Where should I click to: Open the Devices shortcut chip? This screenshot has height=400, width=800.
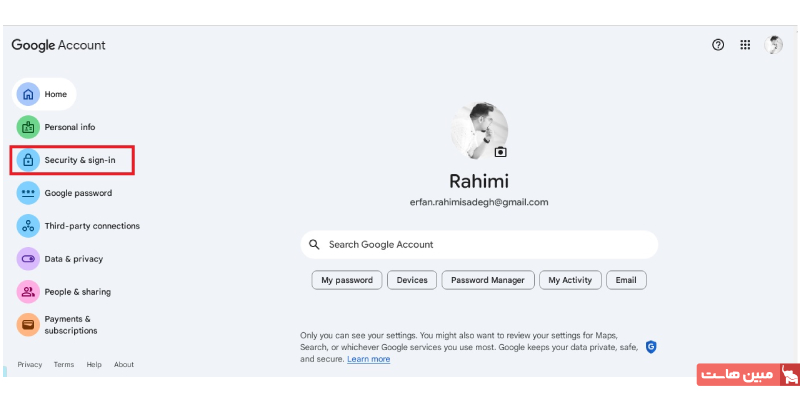tap(412, 280)
